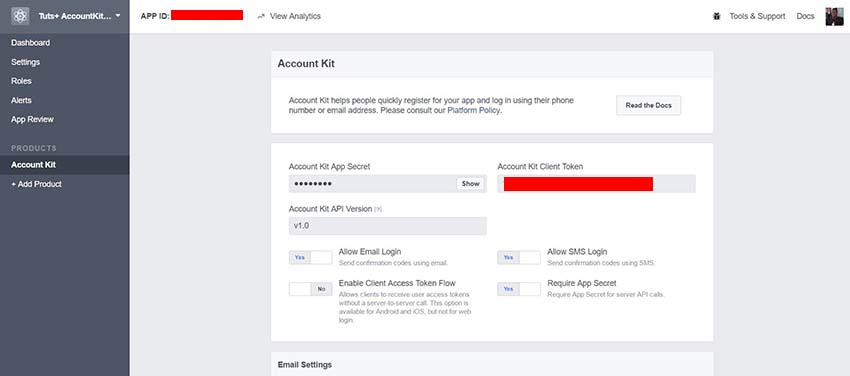
Task: Click the APP ID label
Action: pyautogui.click(x=155, y=16)
